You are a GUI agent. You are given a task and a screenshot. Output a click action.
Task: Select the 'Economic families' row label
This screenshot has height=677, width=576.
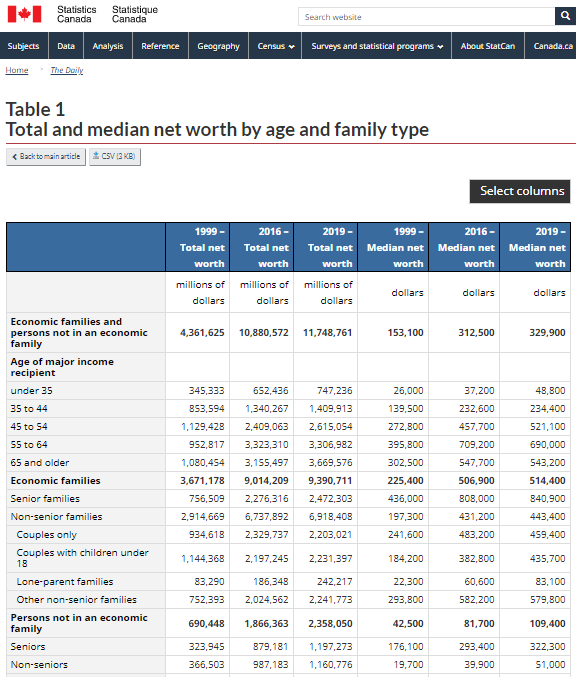[55, 481]
